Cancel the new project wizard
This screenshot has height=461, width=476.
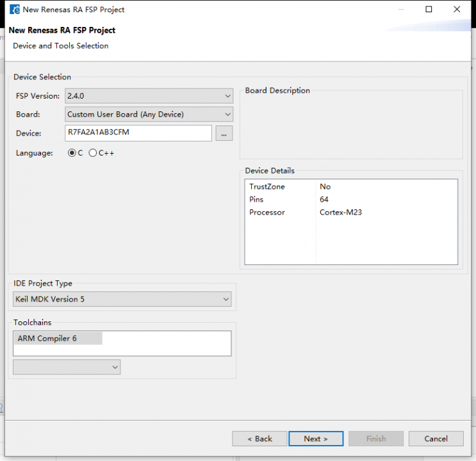(x=436, y=439)
